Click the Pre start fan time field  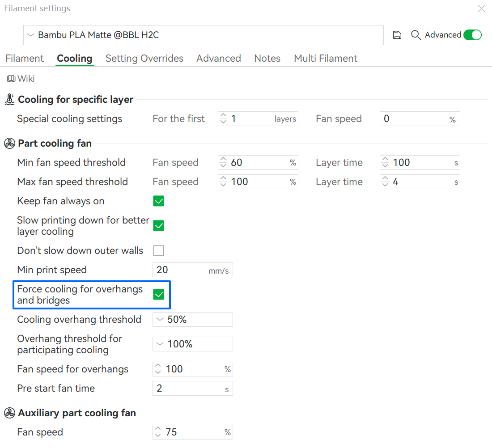tap(193, 389)
